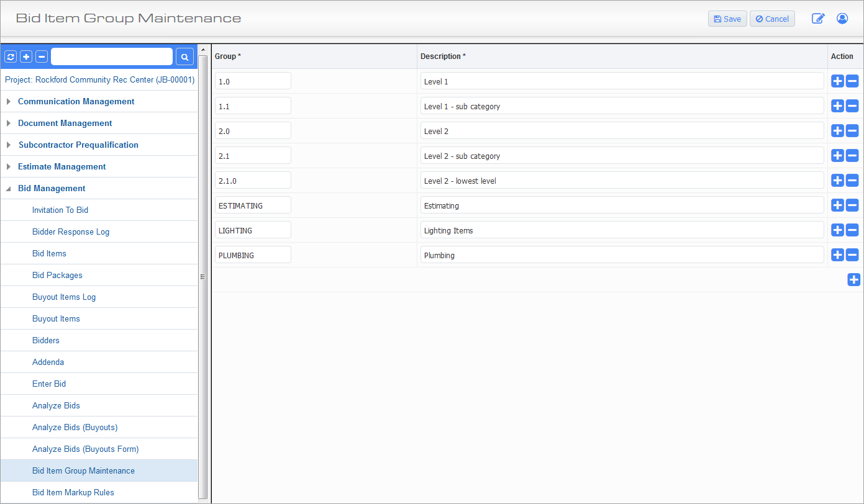Image resolution: width=864 pixels, height=504 pixels.
Task: Open Bid Item Markup Rules
Action: coord(73,492)
